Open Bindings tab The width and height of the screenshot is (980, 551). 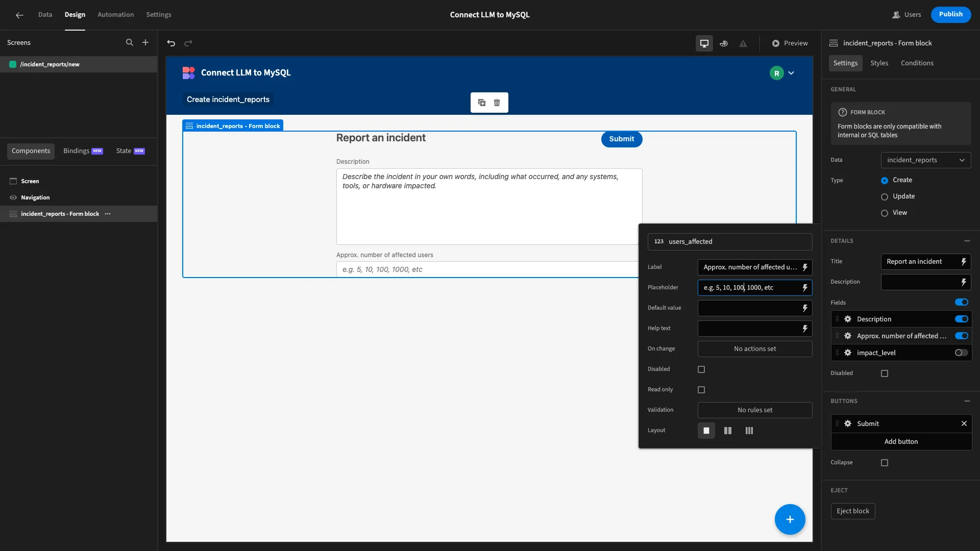tap(83, 151)
